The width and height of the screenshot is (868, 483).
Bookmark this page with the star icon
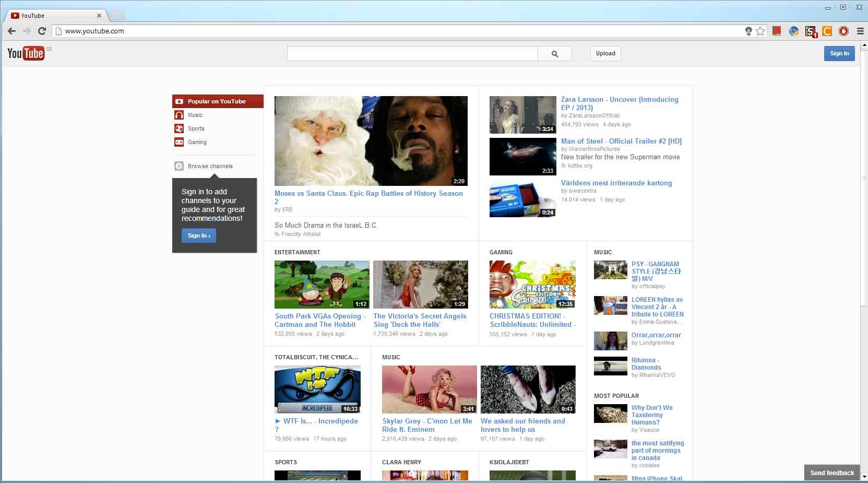click(x=760, y=31)
